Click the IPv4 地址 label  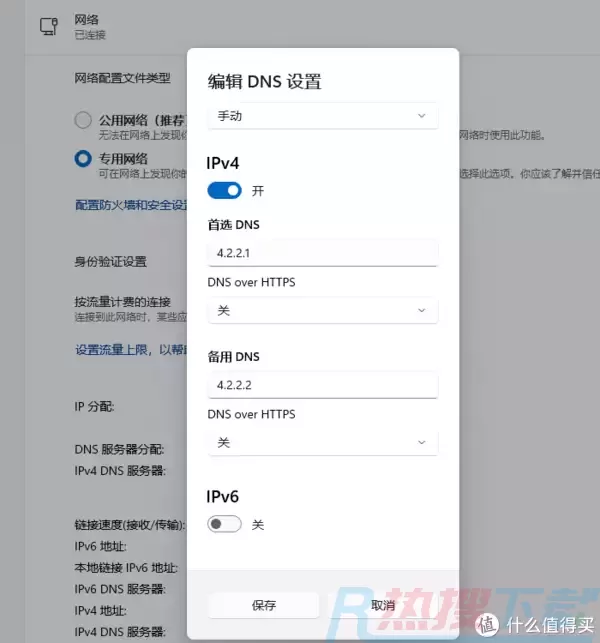(x=100, y=611)
